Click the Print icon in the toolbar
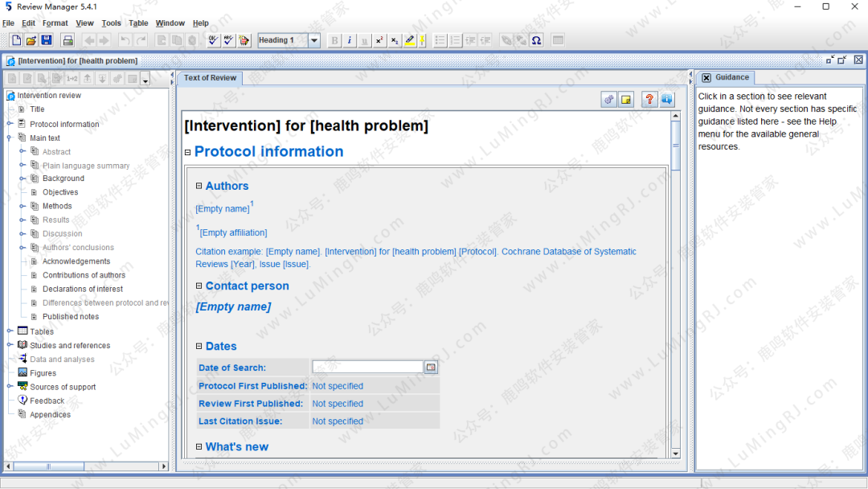 (x=68, y=40)
